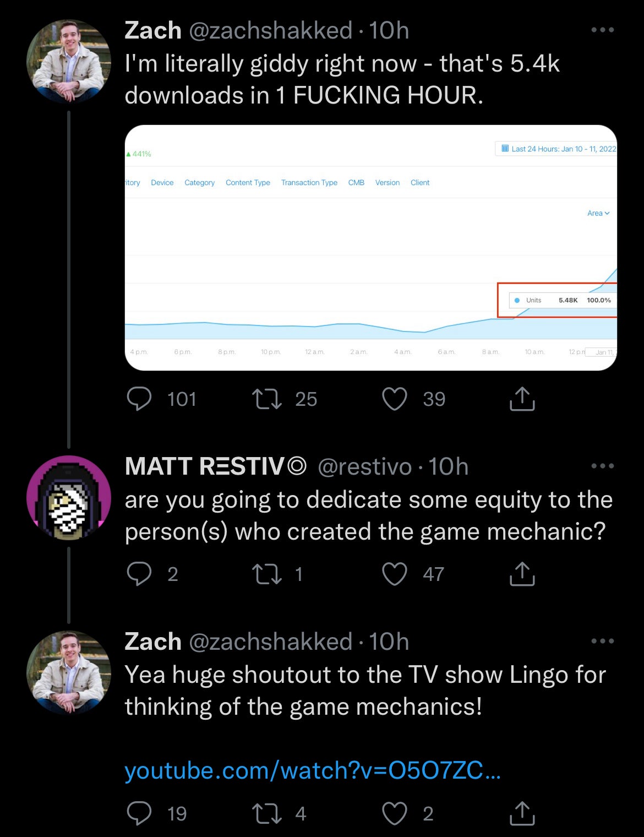Viewport: 644px width, 837px height.
Task: Retweet Matt Restivo's equity tweet
Action: [x=266, y=574]
